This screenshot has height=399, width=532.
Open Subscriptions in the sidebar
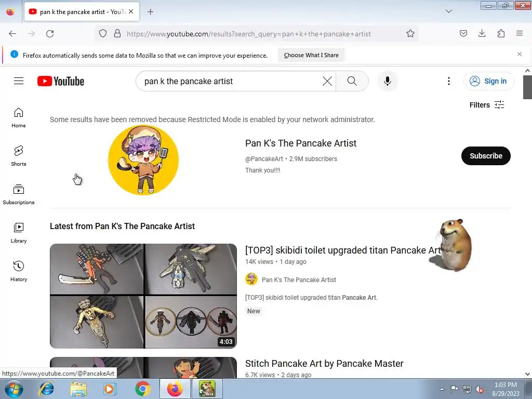19,194
